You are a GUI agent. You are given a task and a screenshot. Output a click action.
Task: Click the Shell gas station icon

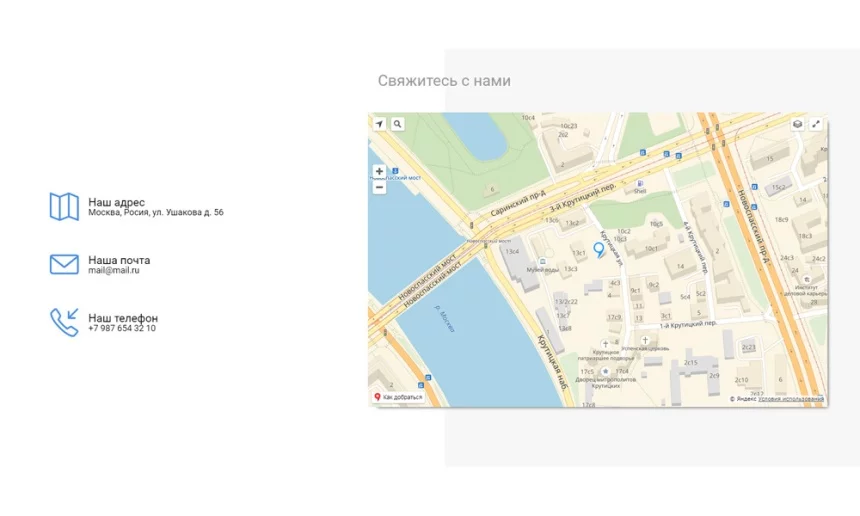pyautogui.click(x=640, y=183)
